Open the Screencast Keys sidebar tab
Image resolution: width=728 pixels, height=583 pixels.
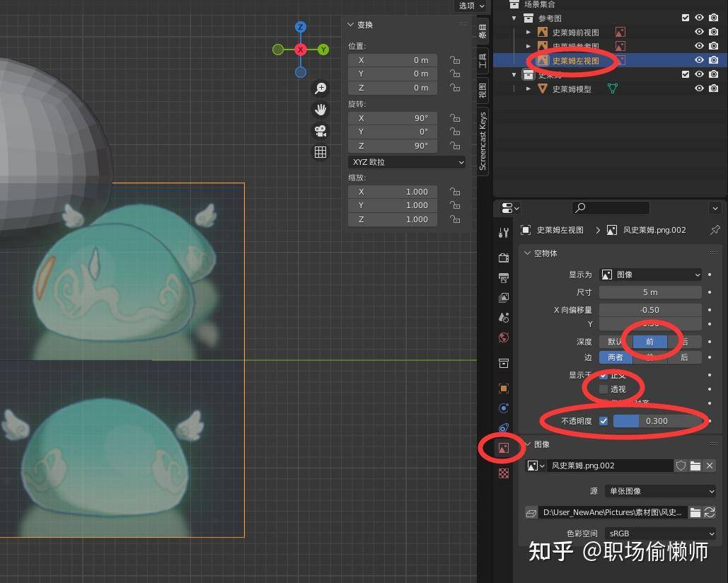click(x=483, y=141)
